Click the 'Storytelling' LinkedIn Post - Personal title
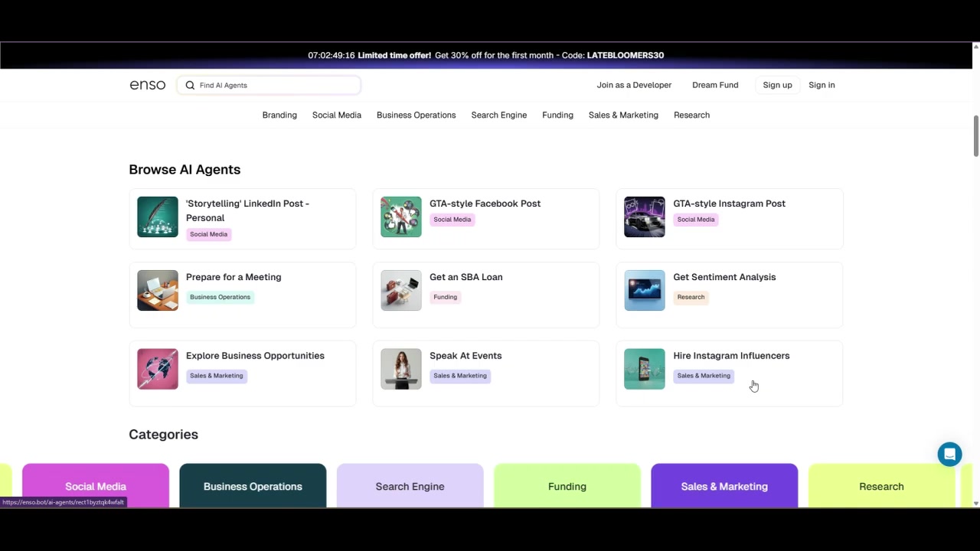 click(247, 210)
